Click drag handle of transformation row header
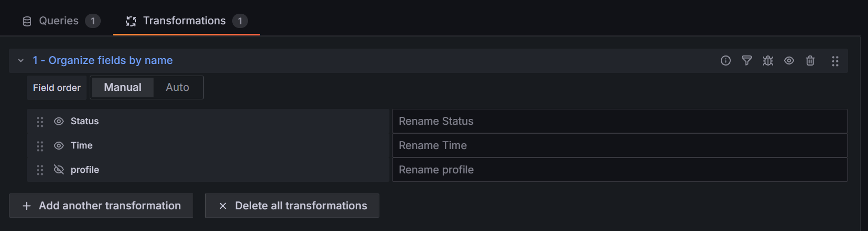Image resolution: width=868 pixels, height=231 pixels. pos(835,61)
